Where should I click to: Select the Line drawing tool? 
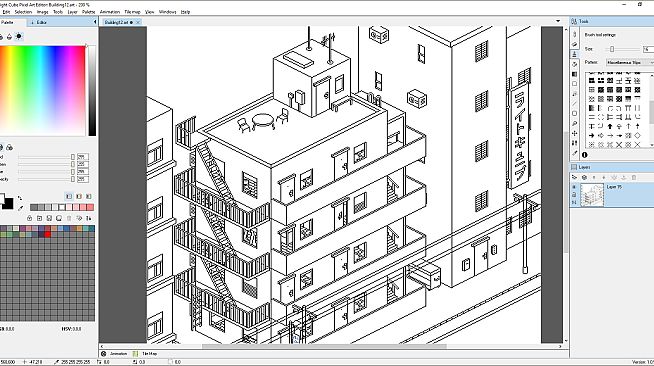575,104
